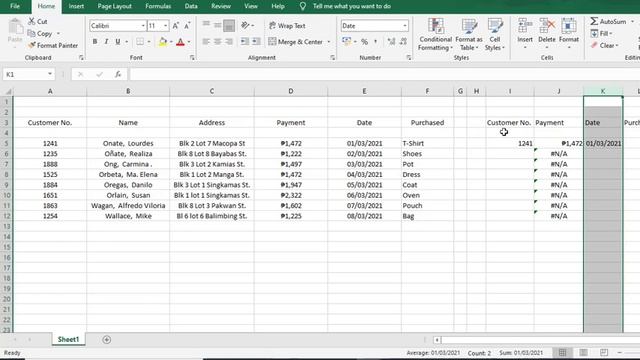Open the font size dropdown
The width and height of the screenshot is (640, 360).
165,26
